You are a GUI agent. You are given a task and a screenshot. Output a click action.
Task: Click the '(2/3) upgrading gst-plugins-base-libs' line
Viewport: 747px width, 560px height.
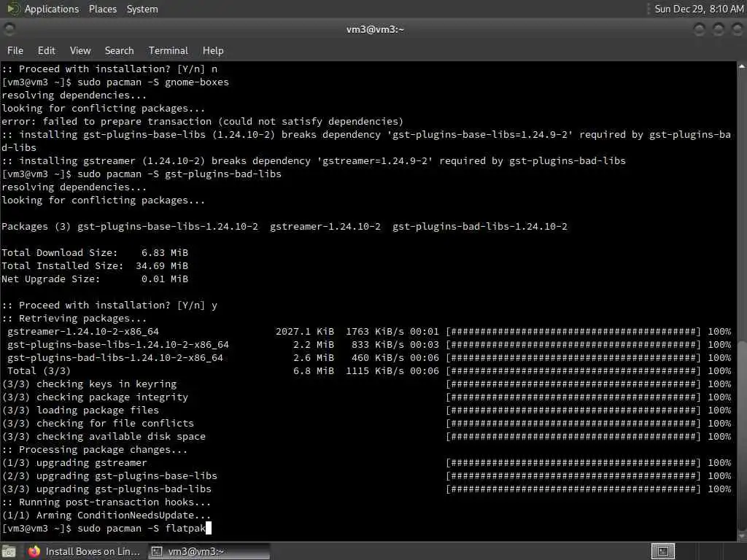366,475
